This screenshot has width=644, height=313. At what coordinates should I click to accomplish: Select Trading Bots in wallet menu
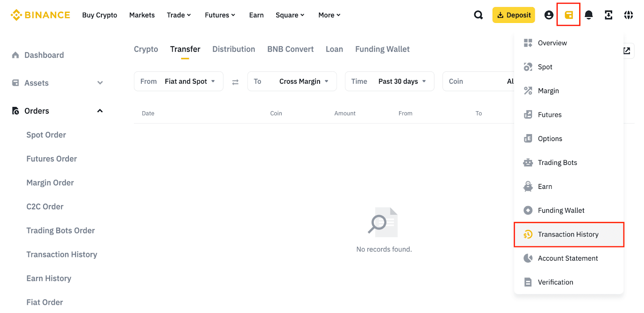pos(569,162)
